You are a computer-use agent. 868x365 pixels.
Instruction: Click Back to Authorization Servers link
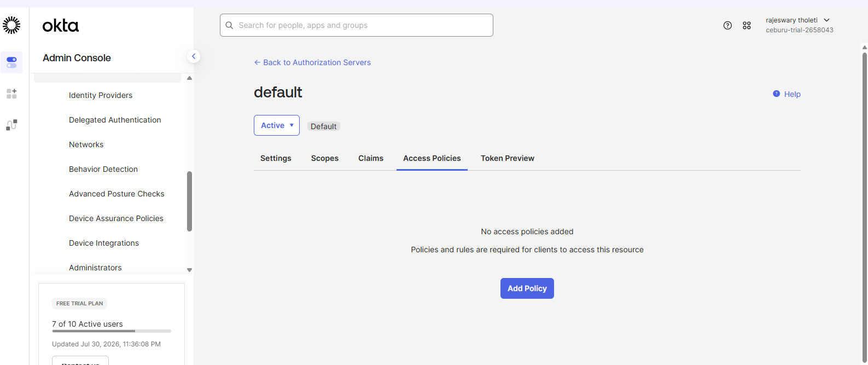pyautogui.click(x=312, y=62)
